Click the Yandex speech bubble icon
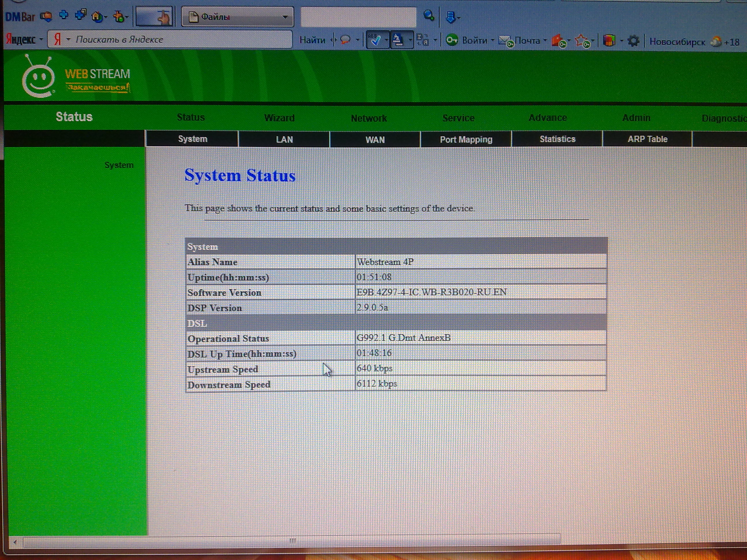 346,40
